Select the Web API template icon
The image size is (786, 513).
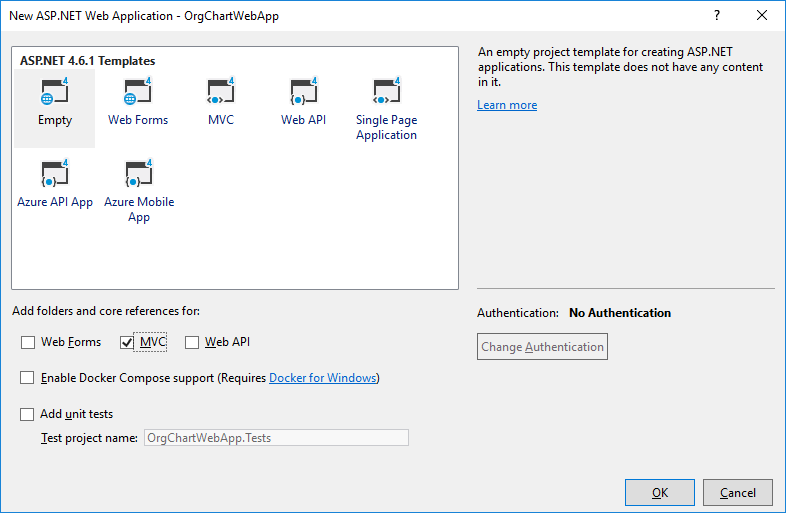point(303,91)
